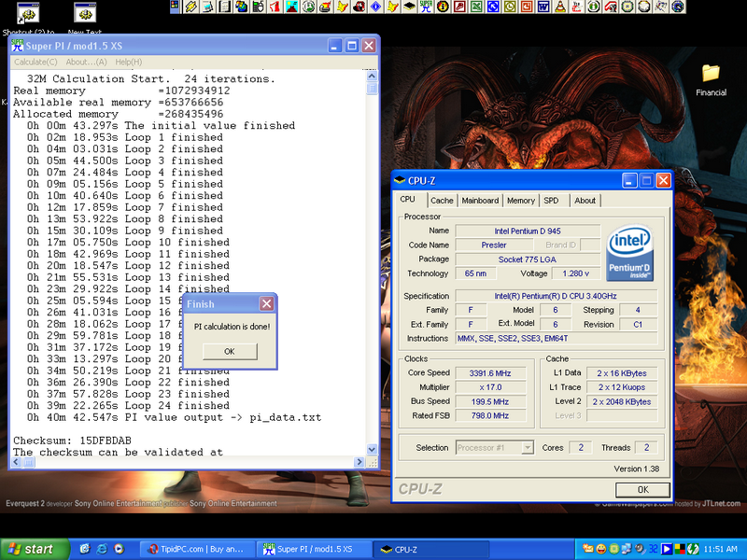Click the Core Speed value 3391.6 MHz
Screen dimensions: 747x560
(490, 372)
